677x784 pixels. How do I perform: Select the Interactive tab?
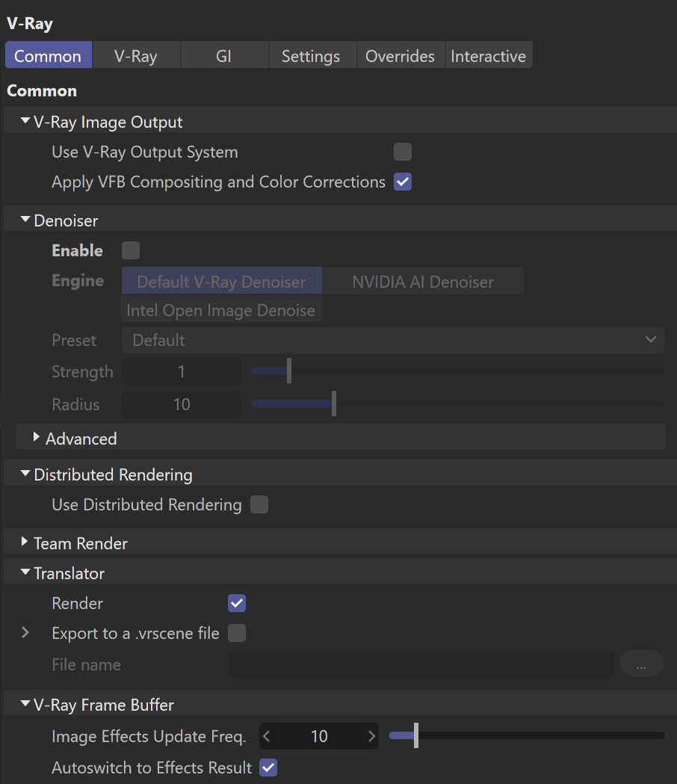point(488,55)
